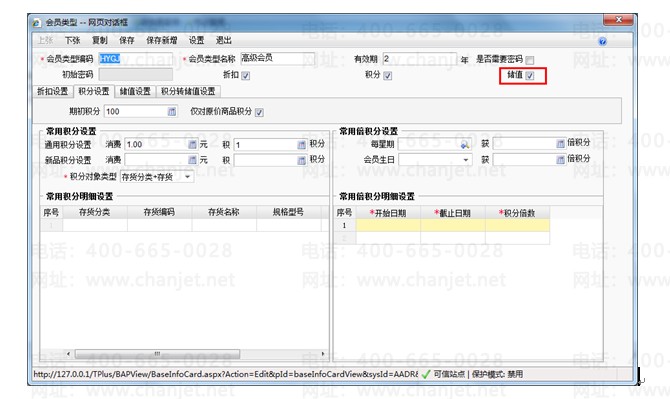Open calculator icon for 通用积分设置 消费 amount
The height and width of the screenshot is (399, 670).
192,144
